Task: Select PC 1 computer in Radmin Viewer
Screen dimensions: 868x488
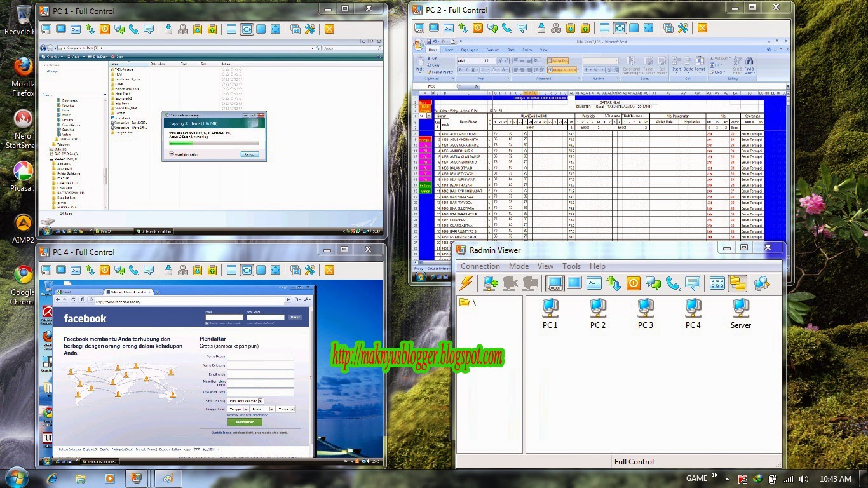Action: [550, 314]
